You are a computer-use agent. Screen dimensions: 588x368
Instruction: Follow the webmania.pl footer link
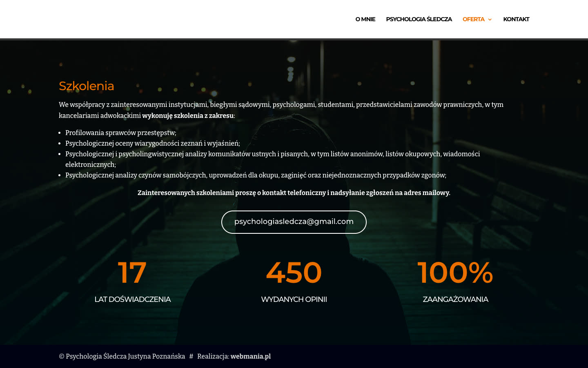[x=251, y=356]
